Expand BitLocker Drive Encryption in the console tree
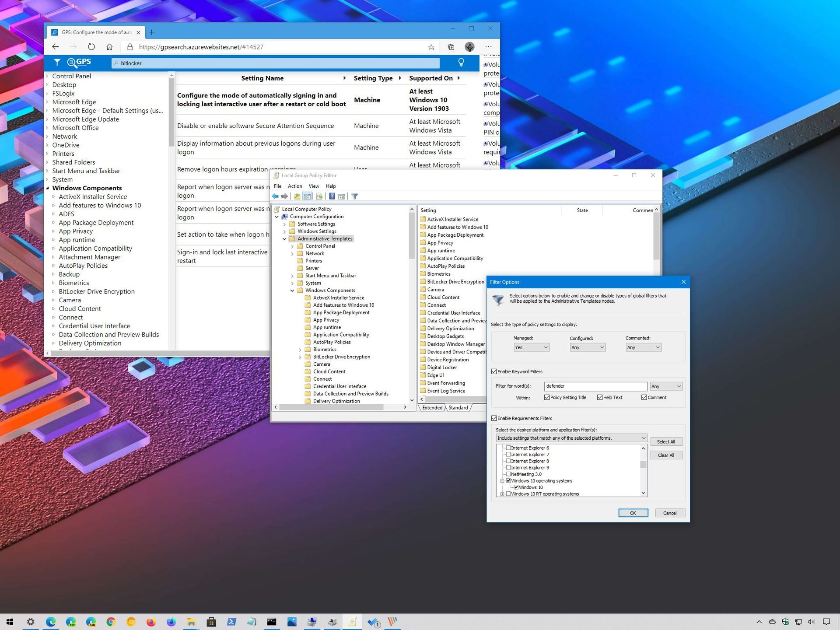 [300, 357]
